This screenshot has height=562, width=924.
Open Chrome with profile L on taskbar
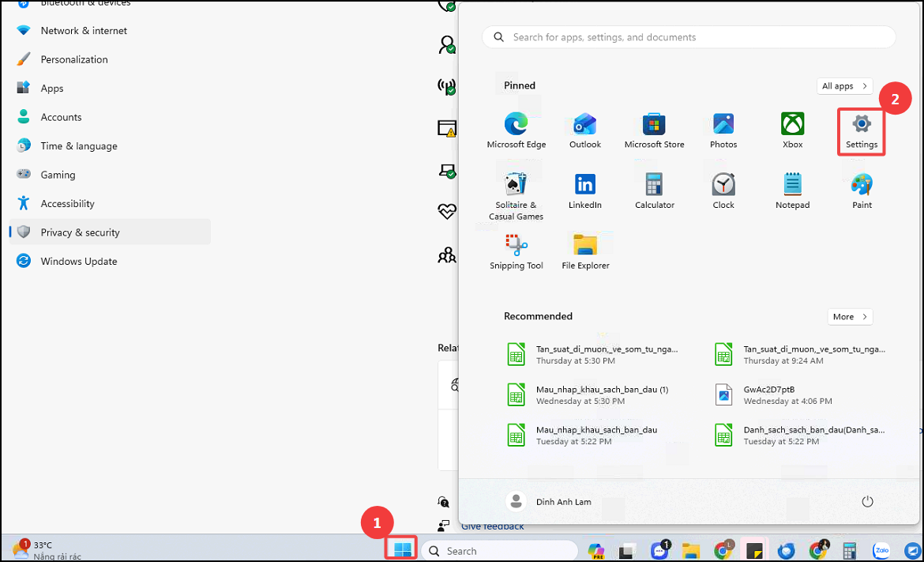[723, 551]
